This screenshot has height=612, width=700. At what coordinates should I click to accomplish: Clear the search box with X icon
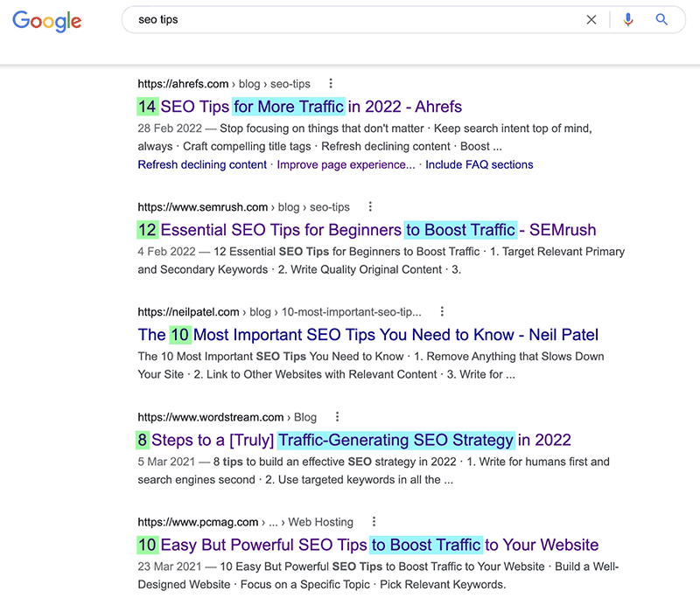(591, 19)
